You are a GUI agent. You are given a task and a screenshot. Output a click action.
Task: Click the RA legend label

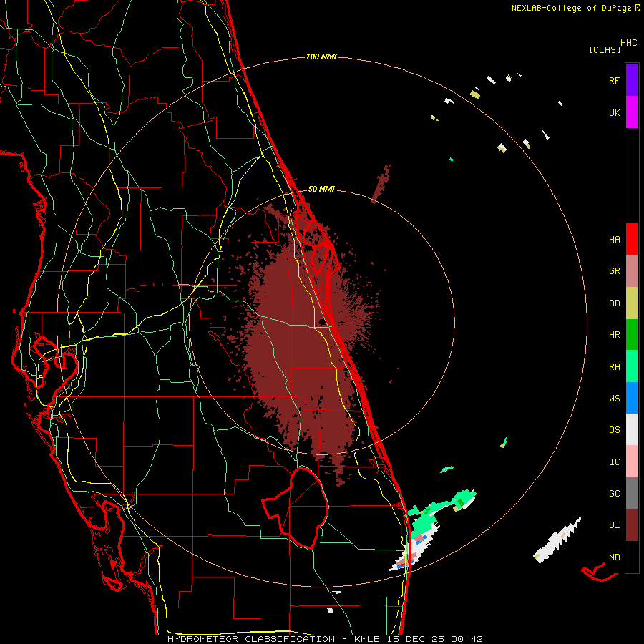pyautogui.click(x=614, y=367)
